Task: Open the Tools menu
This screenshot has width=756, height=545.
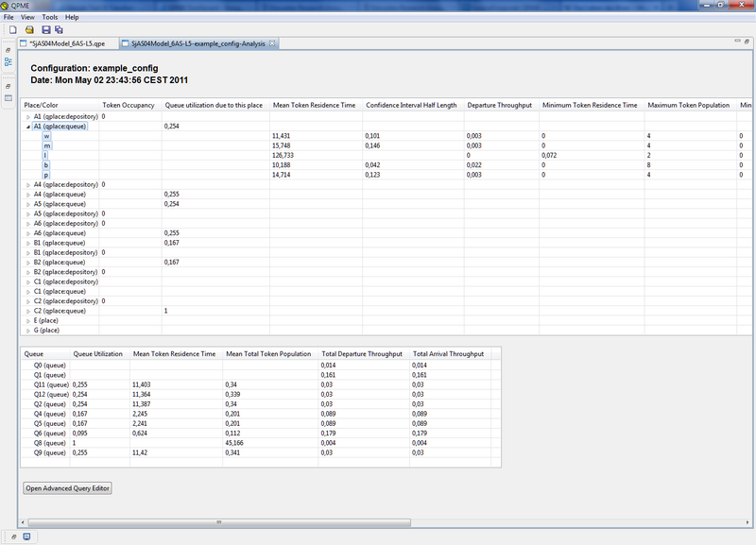Action: click(50, 17)
